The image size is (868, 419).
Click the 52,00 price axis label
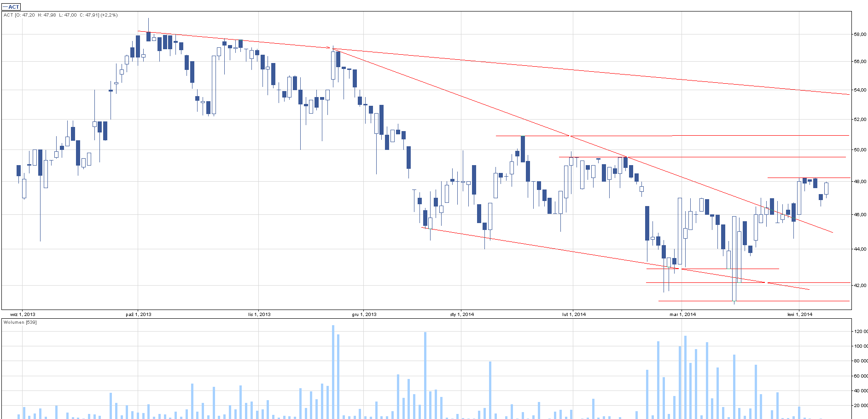click(860, 120)
